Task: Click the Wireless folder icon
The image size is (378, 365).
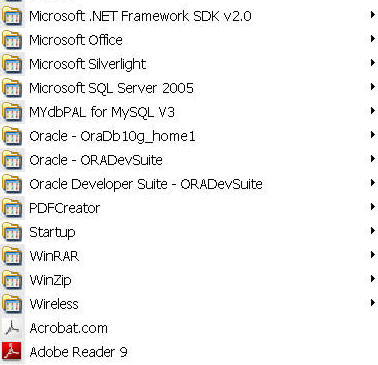Action: coord(12,304)
